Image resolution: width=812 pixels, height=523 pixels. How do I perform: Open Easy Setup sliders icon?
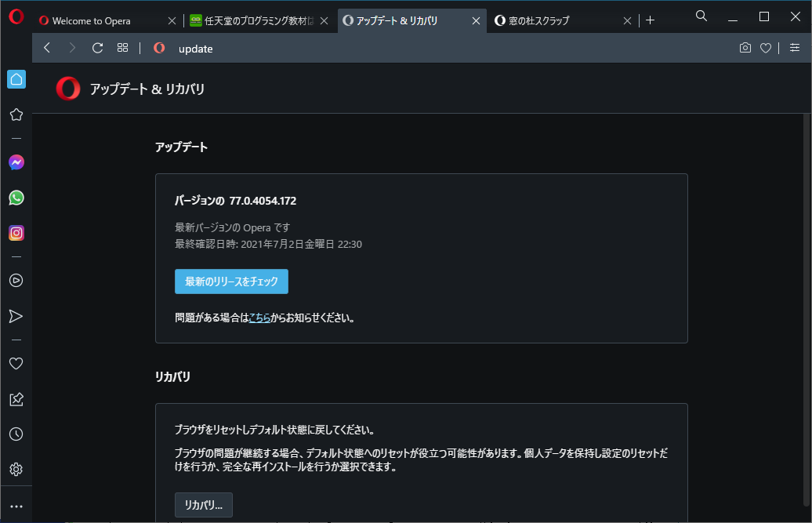(x=795, y=48)
